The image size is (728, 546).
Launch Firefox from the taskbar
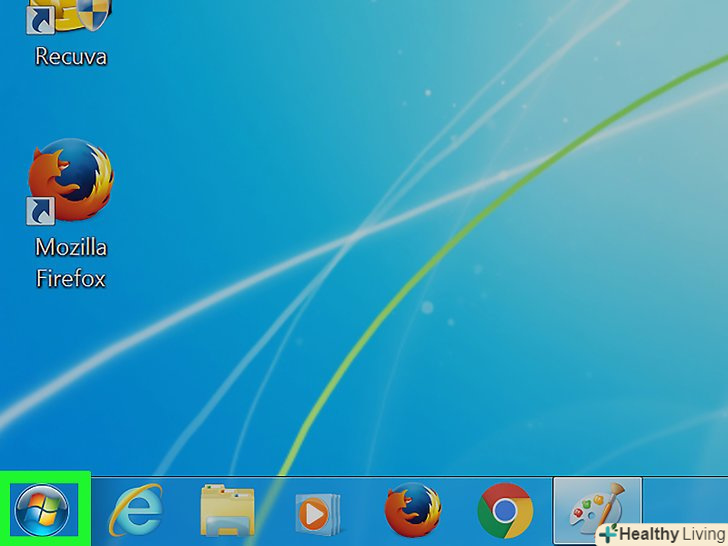413,510
